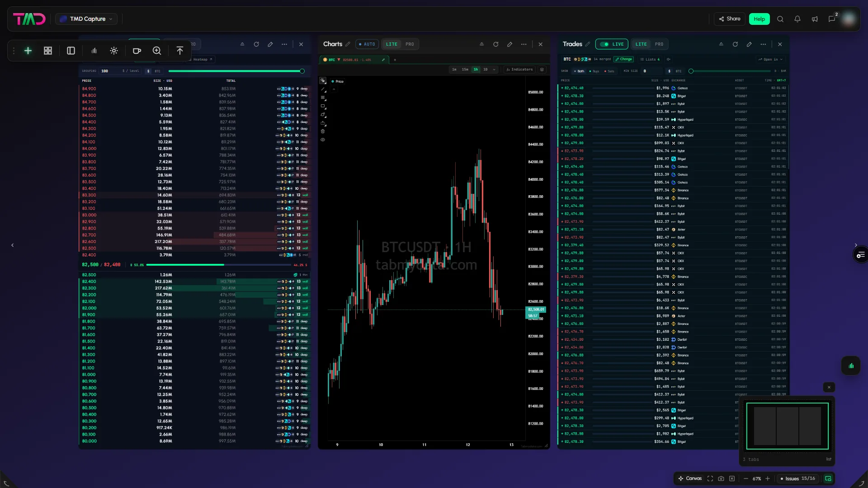Open settings gear in floating toolbar
The width and height of the screenshot is (868, 488).
point(114,51)
